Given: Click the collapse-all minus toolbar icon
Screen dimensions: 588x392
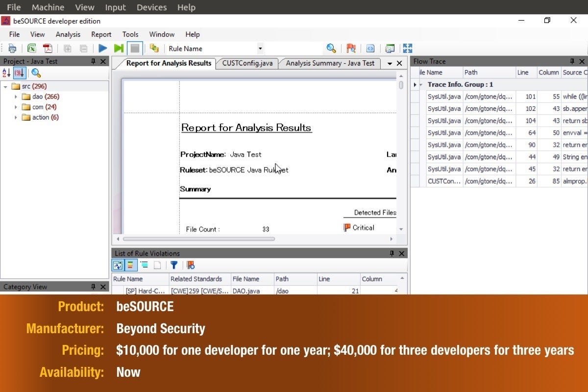Looking at the screenshot, I should [x=84, y=49].
